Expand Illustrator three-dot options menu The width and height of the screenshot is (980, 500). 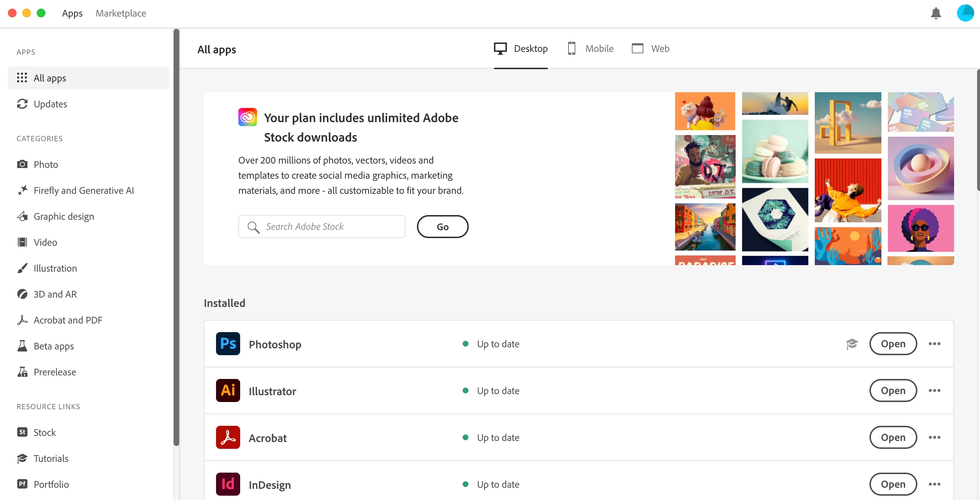tap(934, 390)
